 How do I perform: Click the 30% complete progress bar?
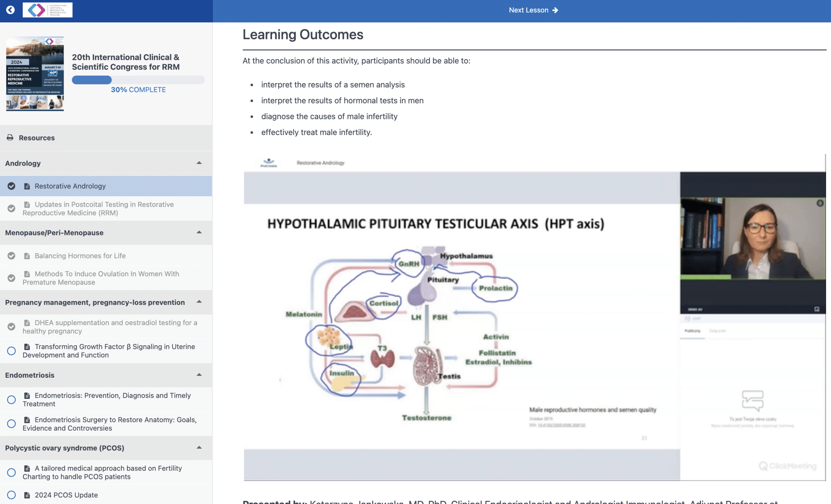138,80
